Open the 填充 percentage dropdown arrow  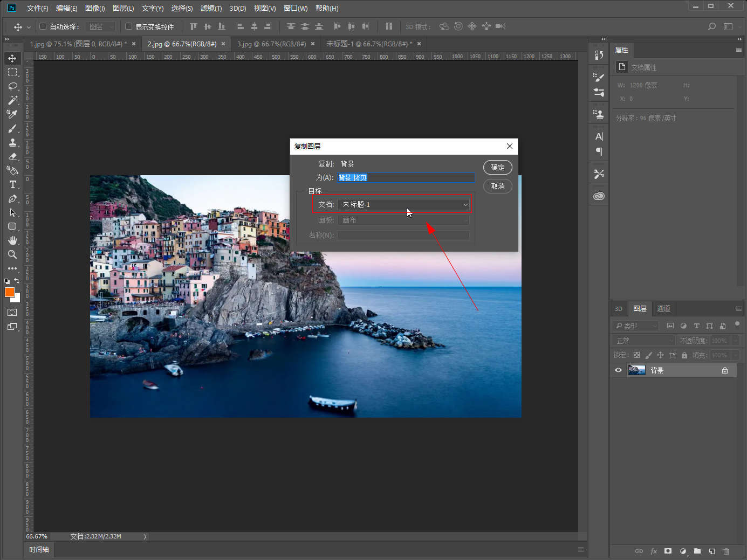[x=735, y=355]
